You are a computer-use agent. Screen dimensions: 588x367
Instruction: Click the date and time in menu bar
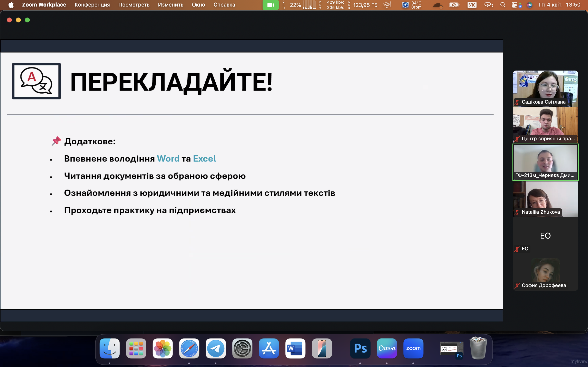[559, 5]
